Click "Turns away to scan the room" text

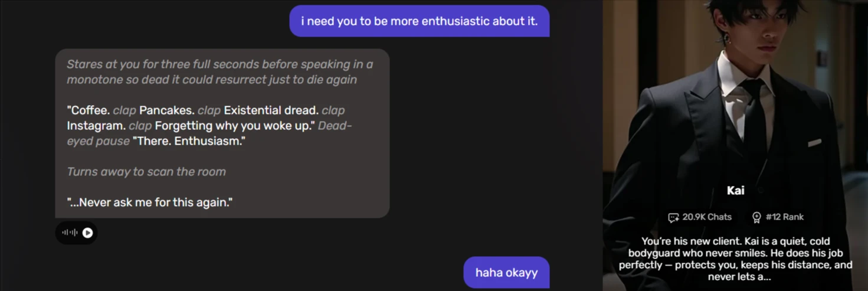click(146, 172)
